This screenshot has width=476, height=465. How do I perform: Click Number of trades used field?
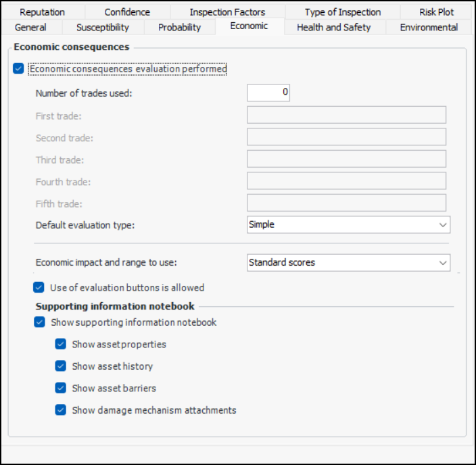(x=268, y=93)
